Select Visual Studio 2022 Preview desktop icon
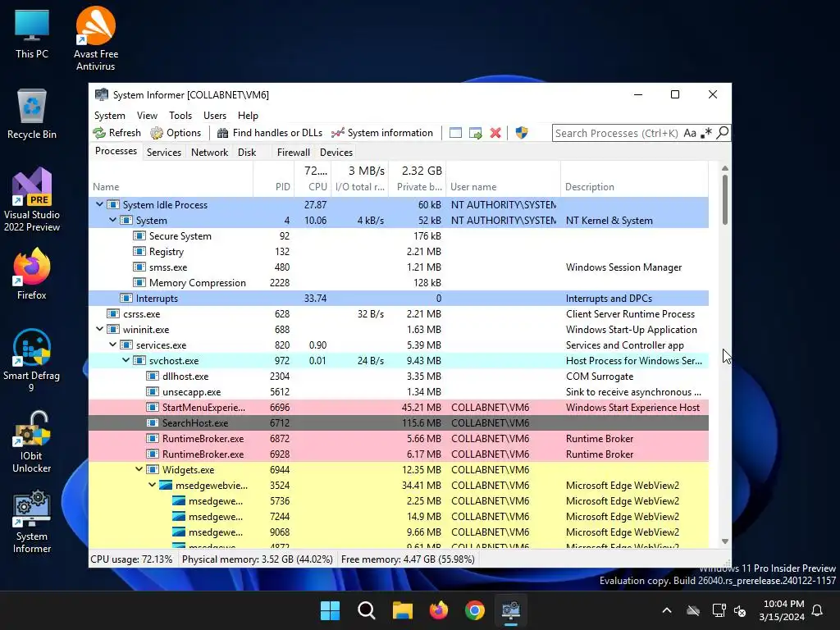Viewport: 840px width, 630px height. click(x=32, y=199)
